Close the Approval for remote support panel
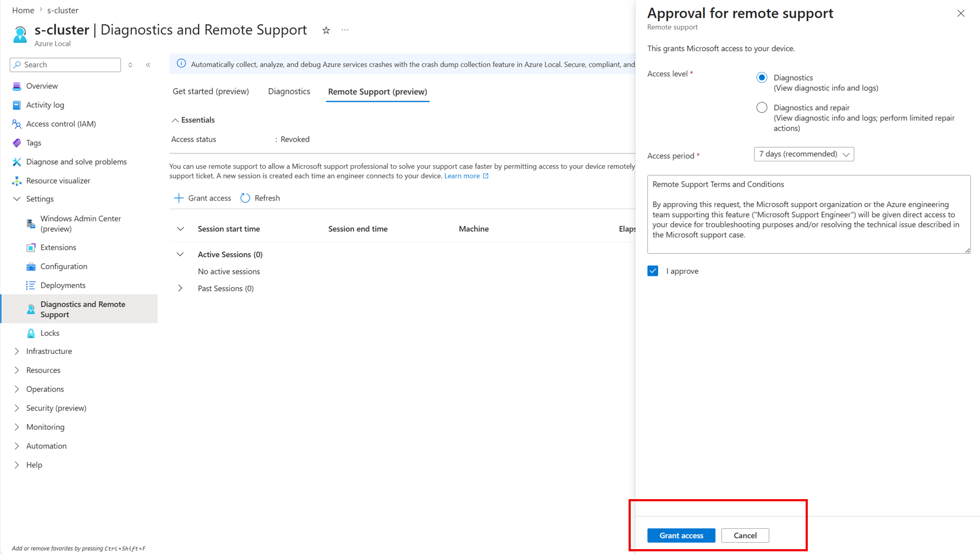The width and height of the screenshot is (980, 554). pos(961,13)
